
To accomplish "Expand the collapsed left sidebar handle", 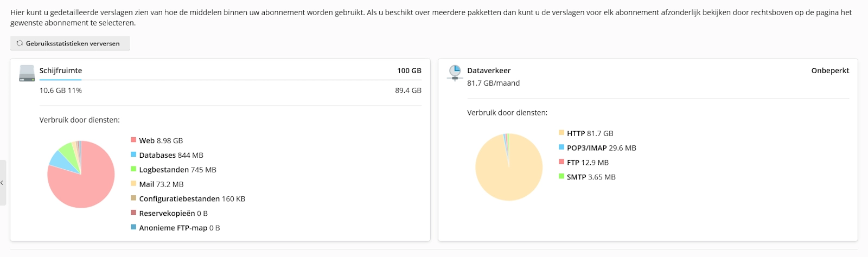I will (3, 183).
